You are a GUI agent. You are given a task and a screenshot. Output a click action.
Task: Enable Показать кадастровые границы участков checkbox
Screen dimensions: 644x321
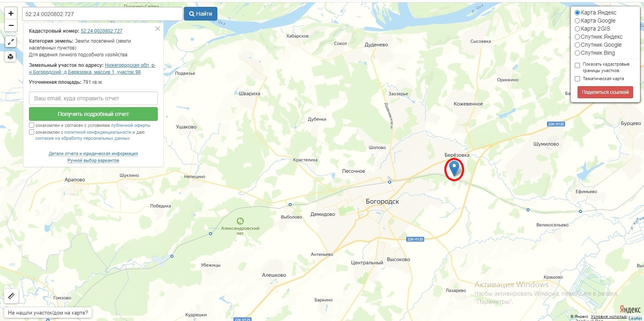pyautogui.click(x=577, y=65)
